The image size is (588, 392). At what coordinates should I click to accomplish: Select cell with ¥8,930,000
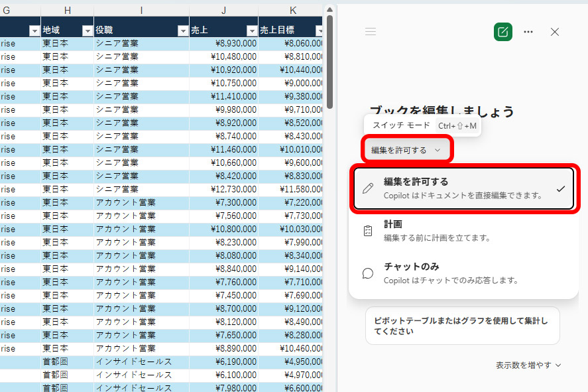point(224,44)
